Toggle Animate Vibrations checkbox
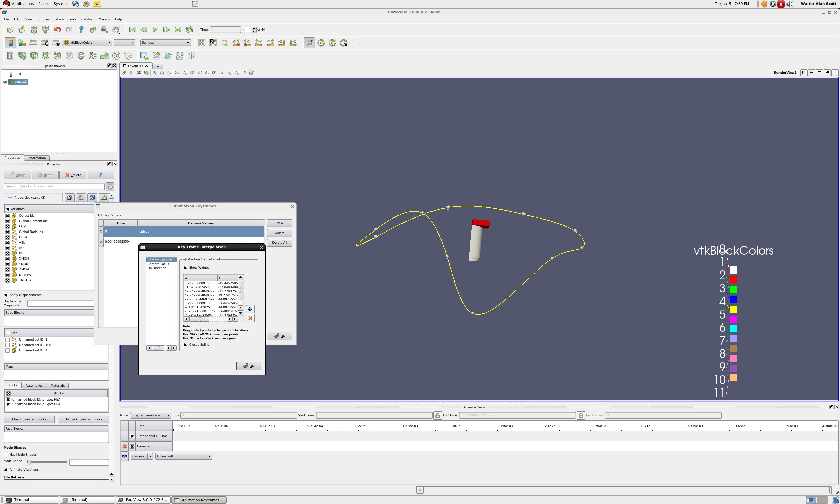 coord(6,470)
